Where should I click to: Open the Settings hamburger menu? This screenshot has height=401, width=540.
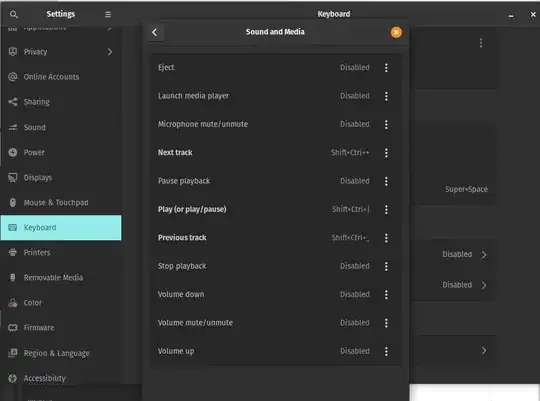click(108, 14)
